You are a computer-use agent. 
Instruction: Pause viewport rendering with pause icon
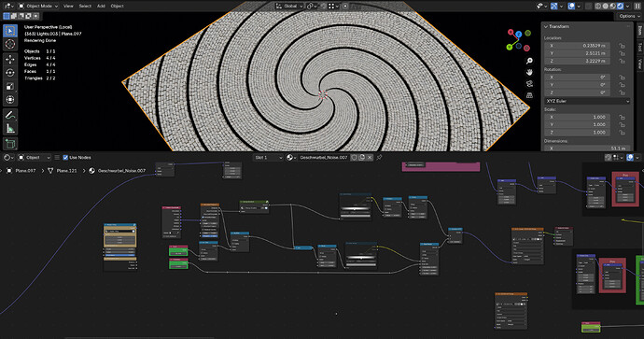point(637,7)
